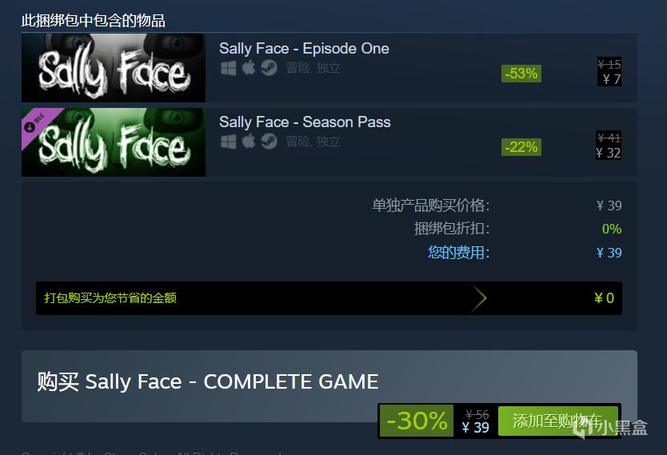Viewport: 667px width, 455px height.
Task: Click ¥32 discounted price of Season Pass
Action: 609,153
